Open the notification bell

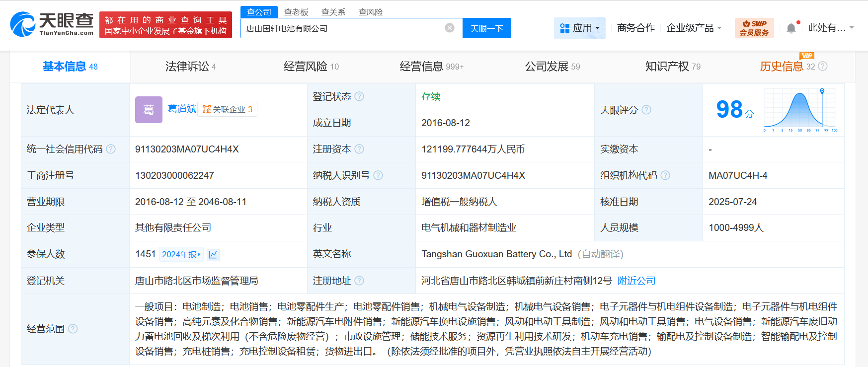click(x=791, y=28)
